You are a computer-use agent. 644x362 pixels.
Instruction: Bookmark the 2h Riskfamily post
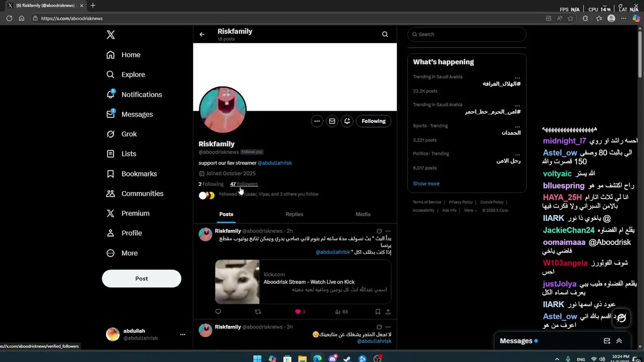click(x=378, y=312)
